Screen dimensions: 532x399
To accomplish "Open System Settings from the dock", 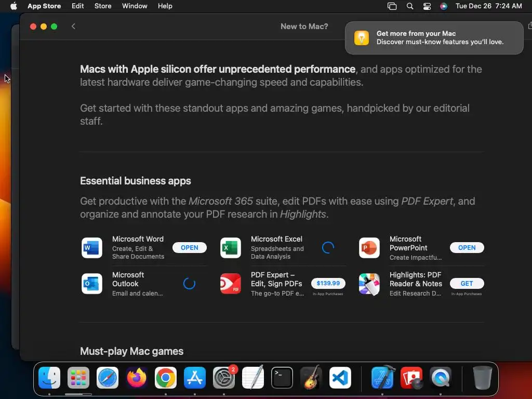I will click(224, 378).
